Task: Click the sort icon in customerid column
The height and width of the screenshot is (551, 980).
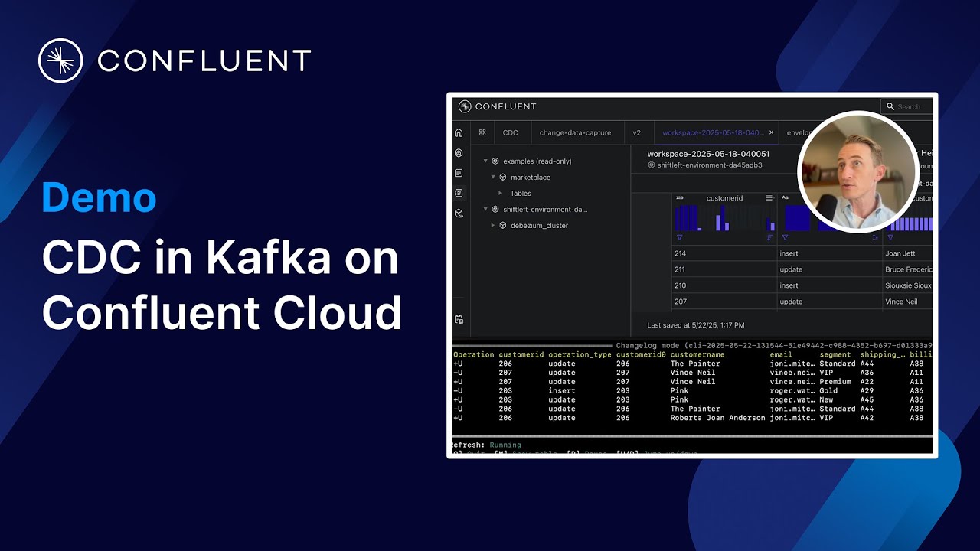Action: pyautogui.click(x=769, y=237)
